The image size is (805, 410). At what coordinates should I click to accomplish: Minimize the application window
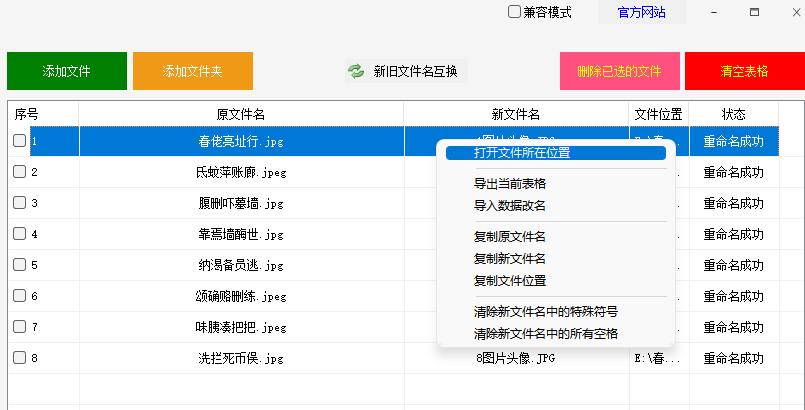[714, 12]
